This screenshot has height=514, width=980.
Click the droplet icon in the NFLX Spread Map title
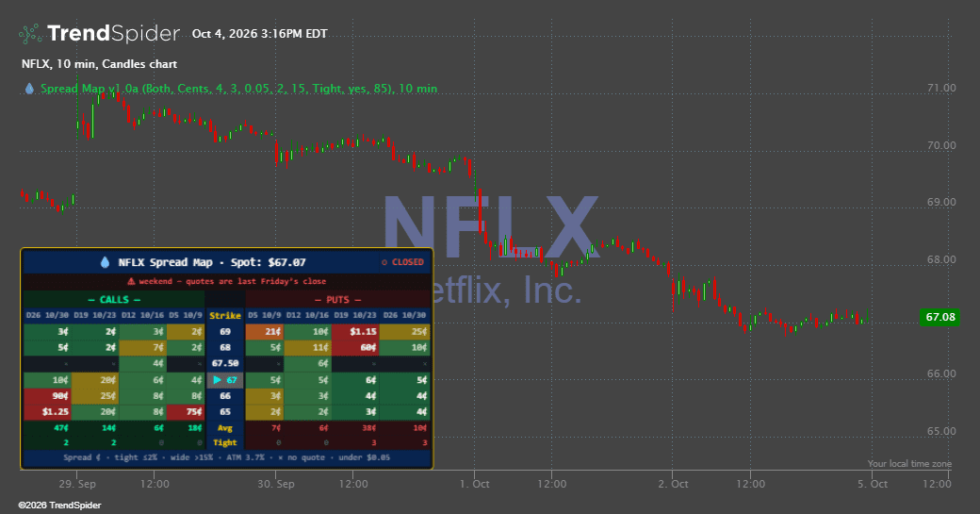pos(105,262)
